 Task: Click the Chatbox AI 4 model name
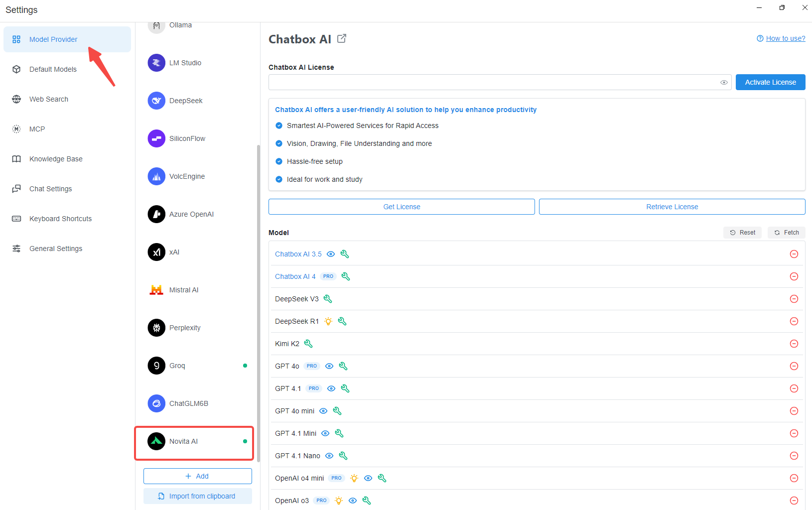tap(295, 276)
